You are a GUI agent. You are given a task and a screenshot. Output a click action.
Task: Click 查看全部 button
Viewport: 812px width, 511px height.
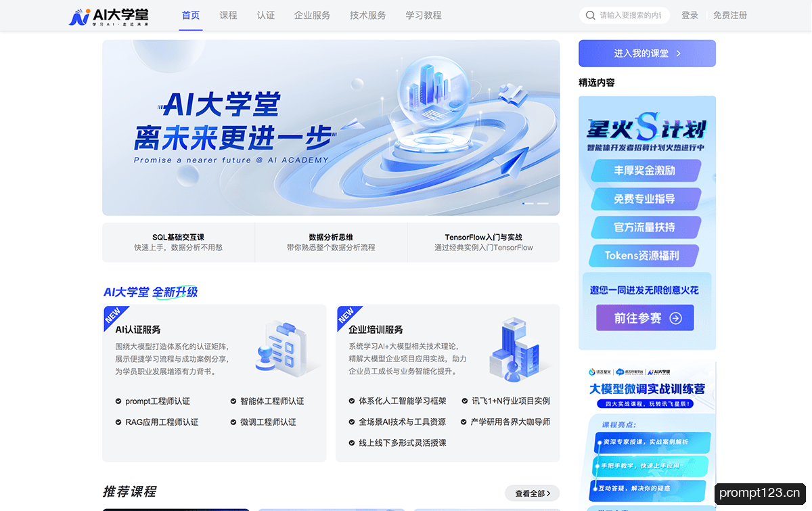[x=532, y=493]
